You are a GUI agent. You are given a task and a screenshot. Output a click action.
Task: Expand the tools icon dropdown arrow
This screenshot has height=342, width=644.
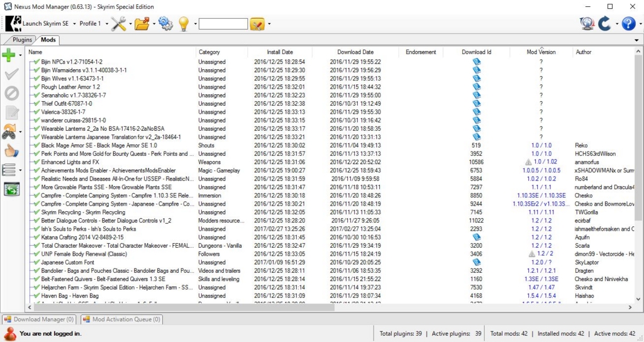[x=130, y=24]
